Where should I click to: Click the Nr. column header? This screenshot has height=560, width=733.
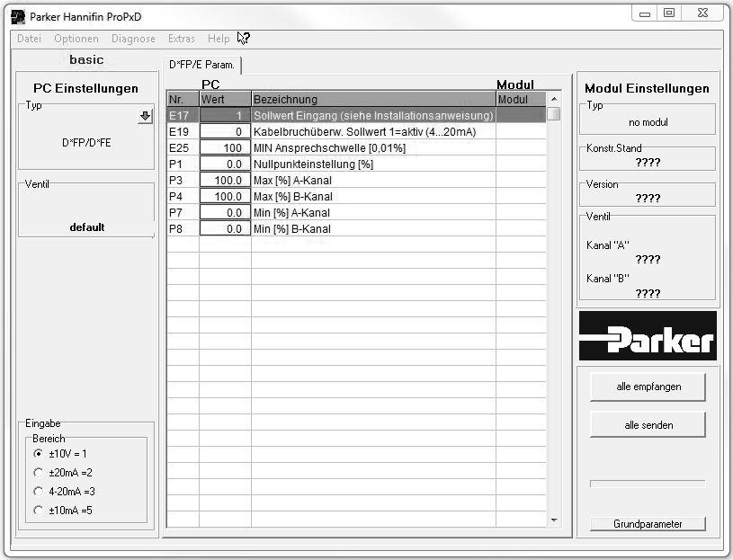[x=183, y=99]
